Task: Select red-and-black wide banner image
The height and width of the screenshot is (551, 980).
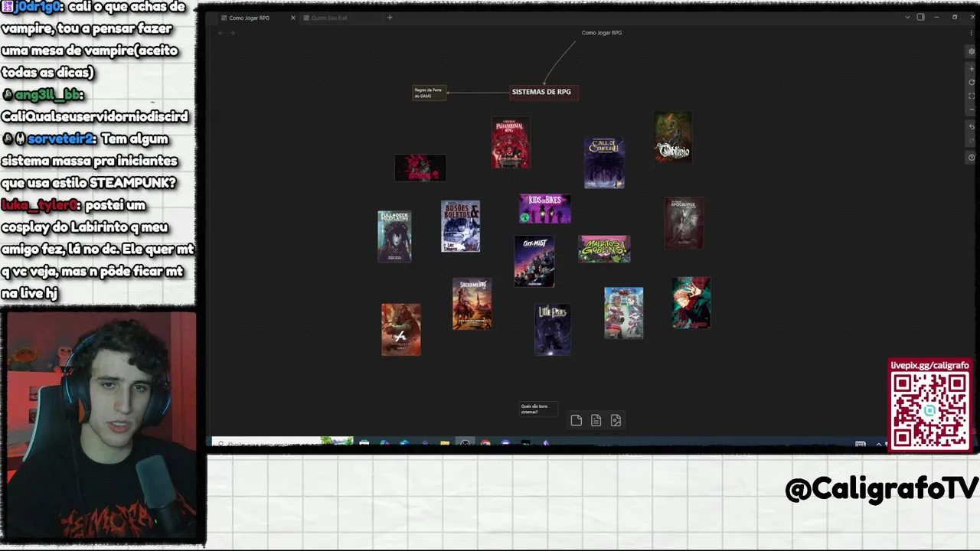Action: (x=420, y=168)
